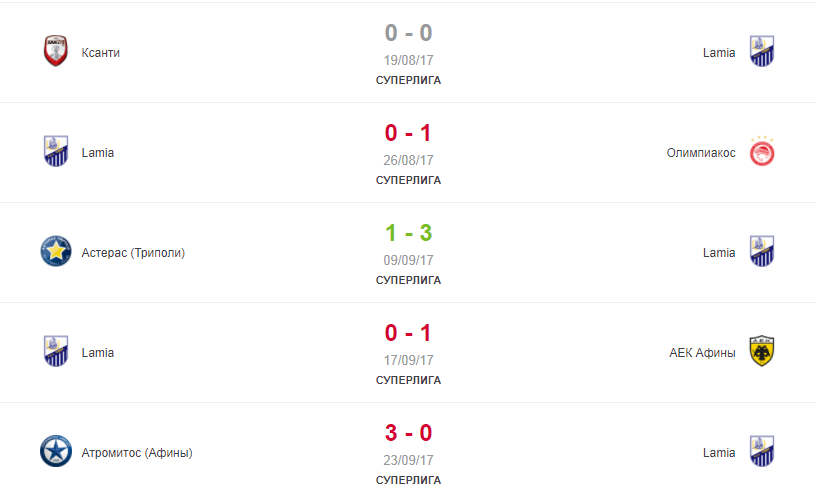Open the 0 - 1 score dated 26/08/17
The image size is (816, 499).
click(x=409, y=133)
